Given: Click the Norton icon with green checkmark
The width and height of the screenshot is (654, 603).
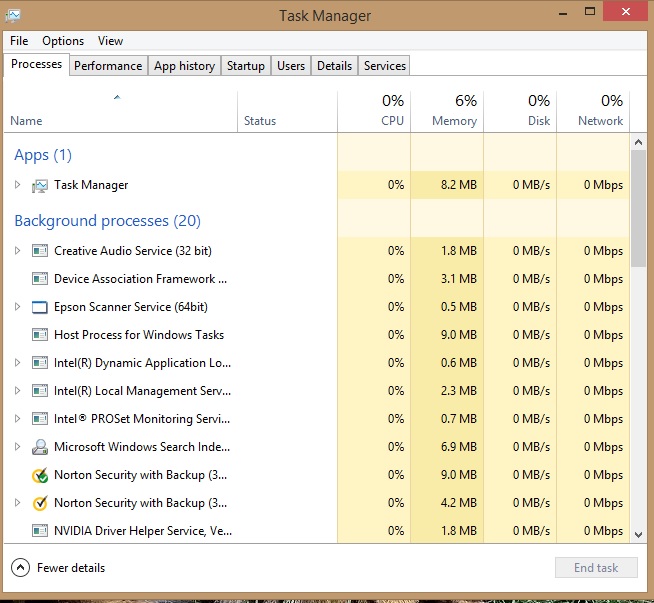Looking at the screenshot, I should pos(40,475).
